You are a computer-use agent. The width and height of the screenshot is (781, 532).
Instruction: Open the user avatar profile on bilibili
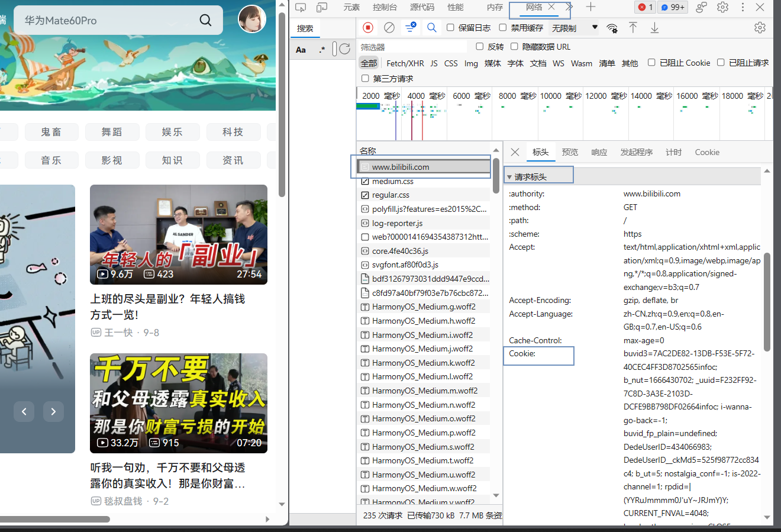(252, 19)
